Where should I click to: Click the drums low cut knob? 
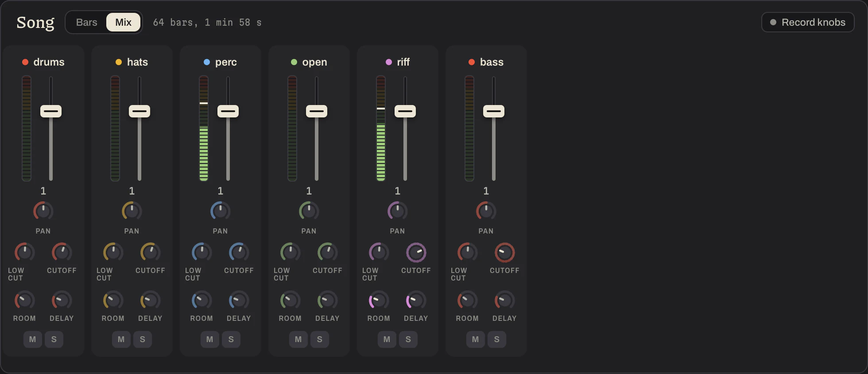click(24, 253)
